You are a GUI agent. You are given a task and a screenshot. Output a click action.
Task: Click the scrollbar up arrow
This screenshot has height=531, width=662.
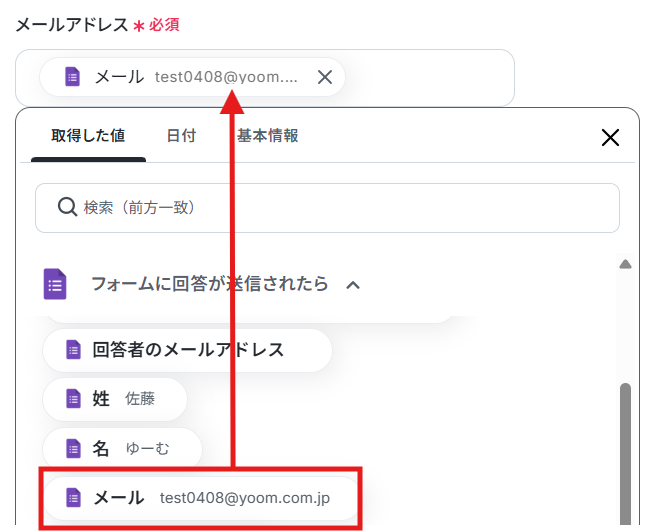pos(625,265)
